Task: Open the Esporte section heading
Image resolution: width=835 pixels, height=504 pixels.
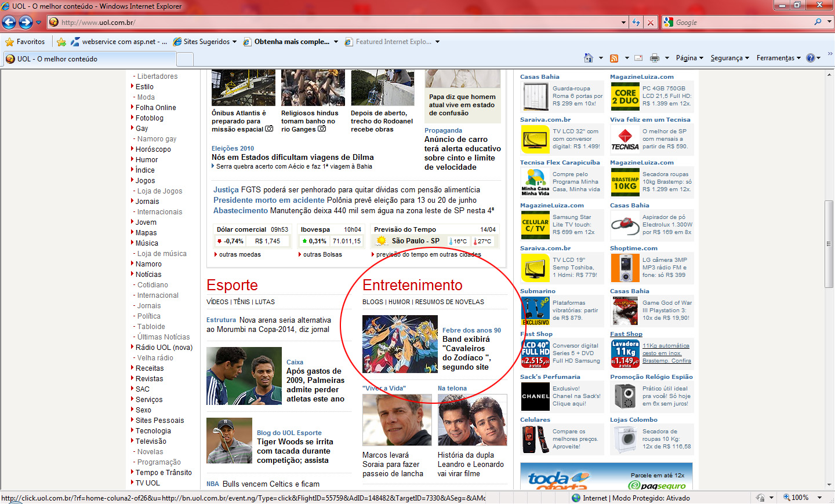Action: [232, 285]
